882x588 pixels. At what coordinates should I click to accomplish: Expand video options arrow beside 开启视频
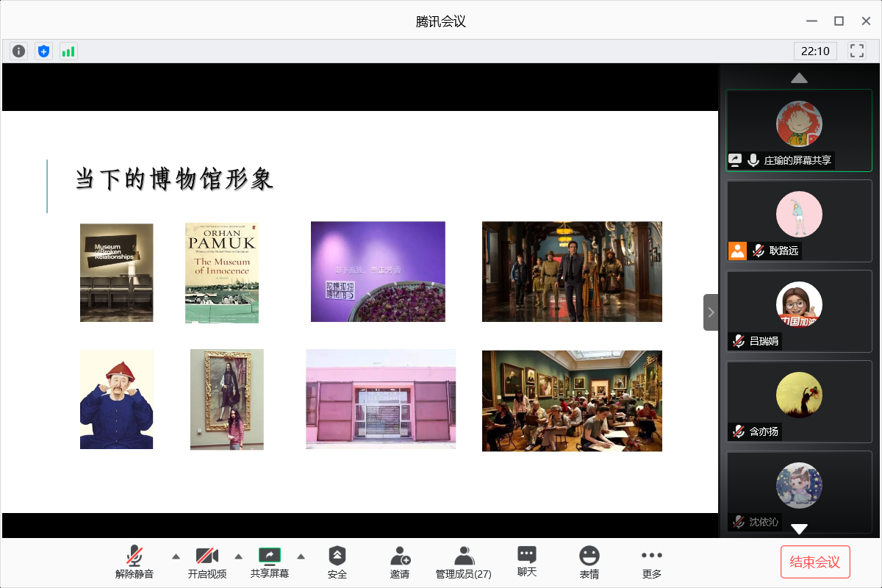(238, 556)
